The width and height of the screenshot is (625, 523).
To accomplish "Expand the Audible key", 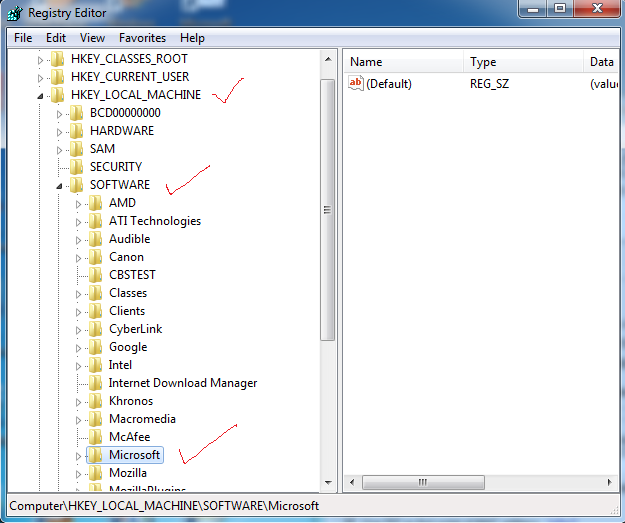I will click(x=79, y=240).
